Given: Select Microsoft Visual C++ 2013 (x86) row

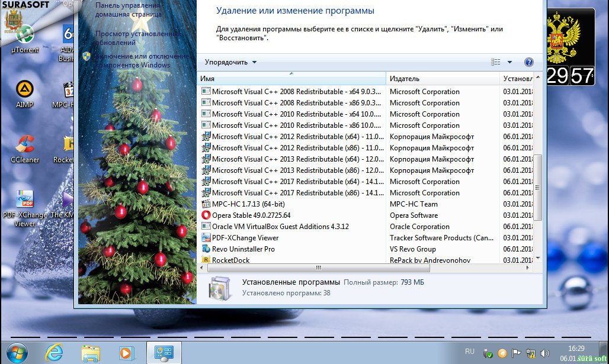Looking at the screenshot, I should click(365, 170).
